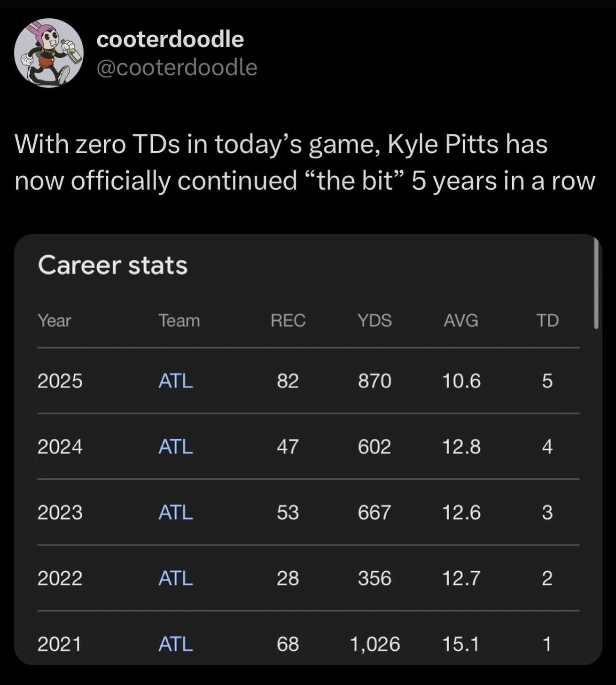The height and width of the screenshot is (685, 616).
Task: Open the ATL team link for 2022
Action: [176, 578]
